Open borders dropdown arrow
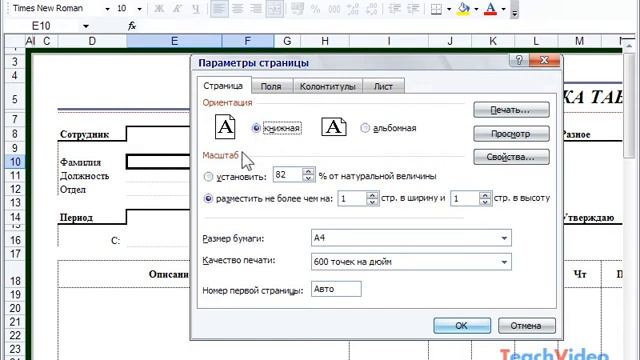 pos(449,9)
